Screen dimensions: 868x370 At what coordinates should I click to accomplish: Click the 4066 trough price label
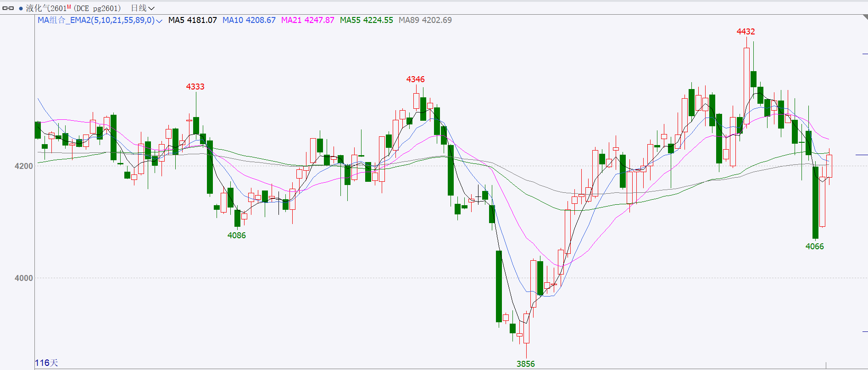pyautogui.click(x=814, y=247)
